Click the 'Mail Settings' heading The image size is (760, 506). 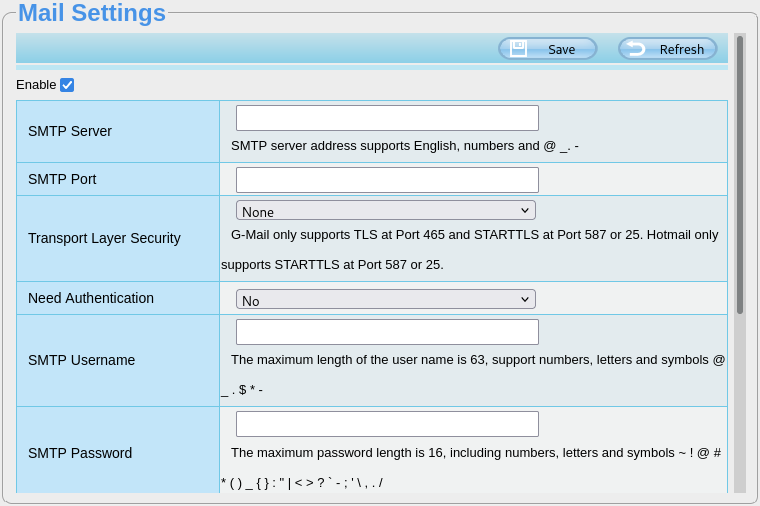pyautogui.click(x=92, y=13)
